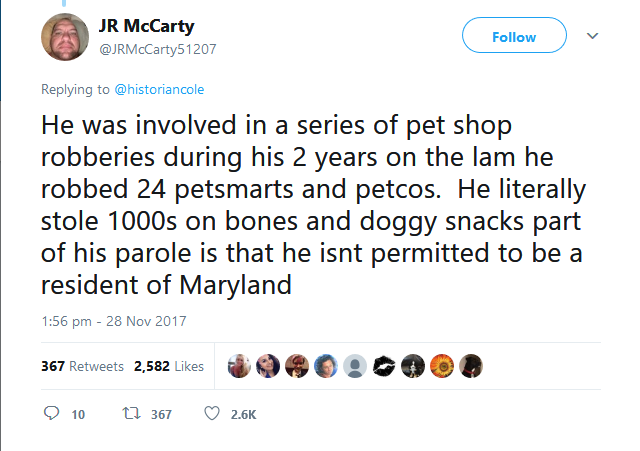The width and height of the screenshot is (640, 451).
Task: Click the reply speech bubble icon
Action: 54,414
